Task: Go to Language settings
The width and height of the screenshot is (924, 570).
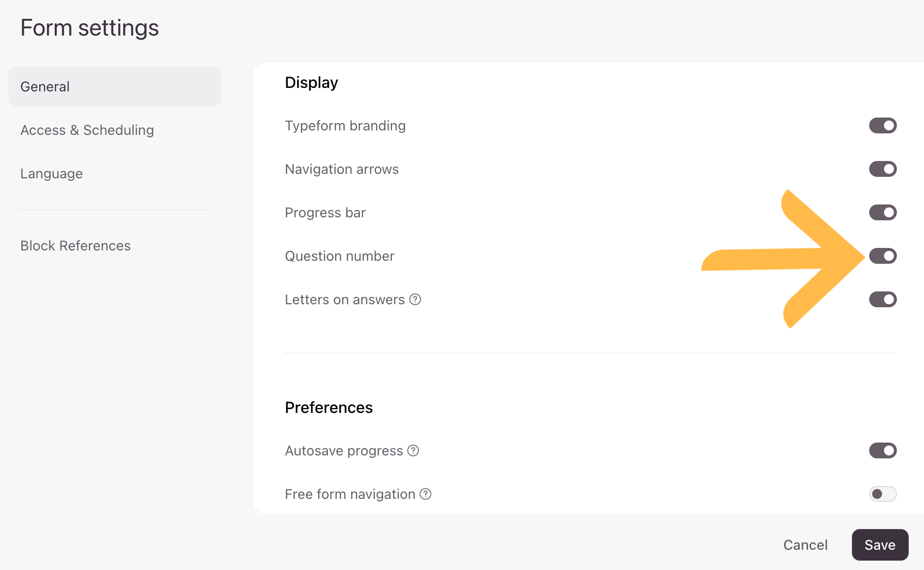Action: pos(51,173)
